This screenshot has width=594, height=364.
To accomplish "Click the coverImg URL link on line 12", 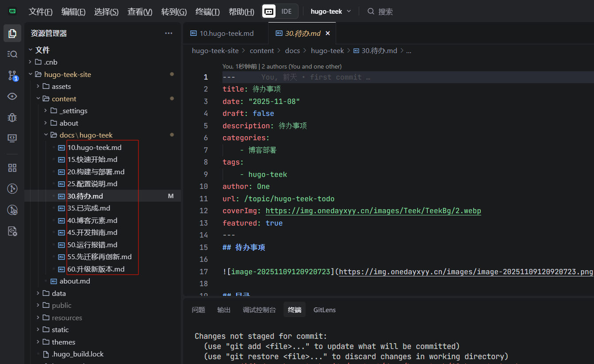I will [373, 211].
